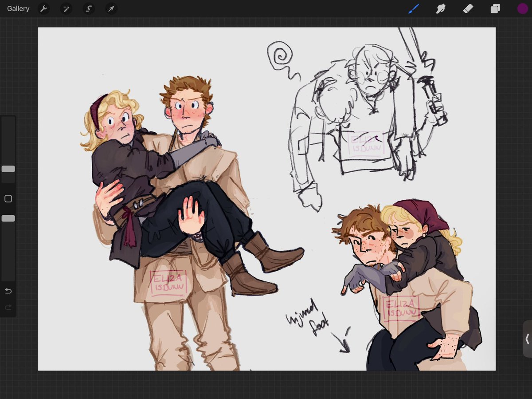Return to the Gallery
This screenshot has height=399, width=532.
tap(18, 8)
